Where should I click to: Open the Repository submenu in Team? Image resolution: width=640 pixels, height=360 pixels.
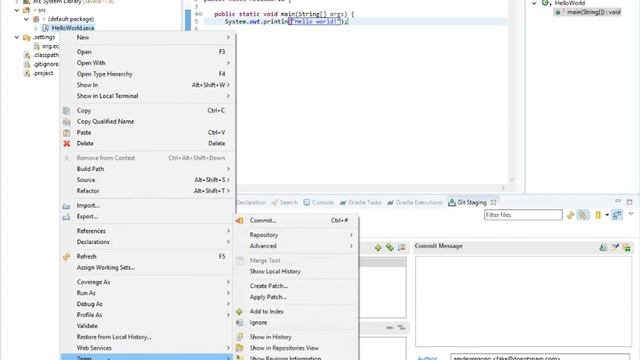[x=296, y=235]
